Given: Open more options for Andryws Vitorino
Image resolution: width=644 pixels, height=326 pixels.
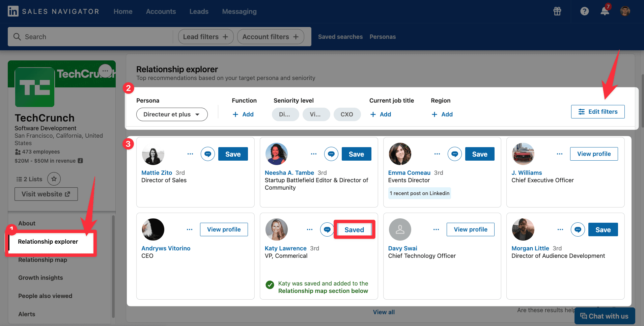Looking at the screenshot, I should tap(190, 229).
